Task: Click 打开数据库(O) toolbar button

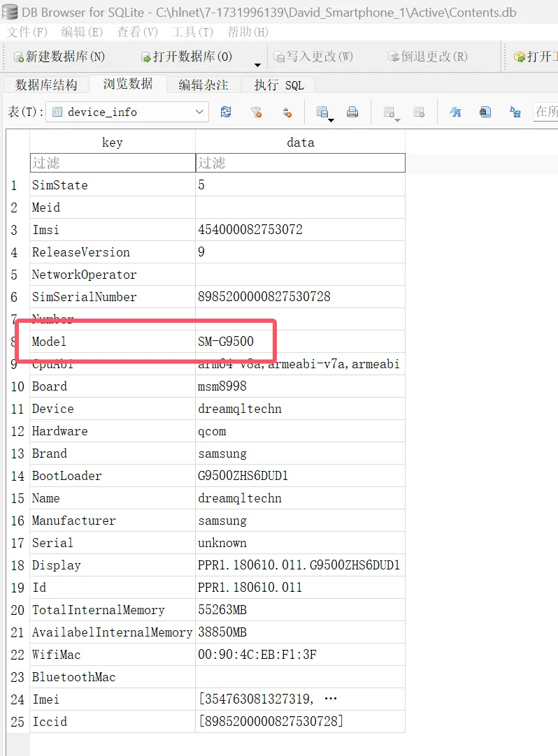Action: 187,57
